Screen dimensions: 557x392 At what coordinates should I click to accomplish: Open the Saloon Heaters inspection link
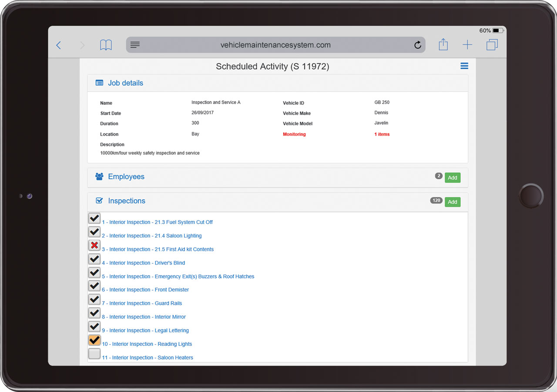click(x=148, y=358)
